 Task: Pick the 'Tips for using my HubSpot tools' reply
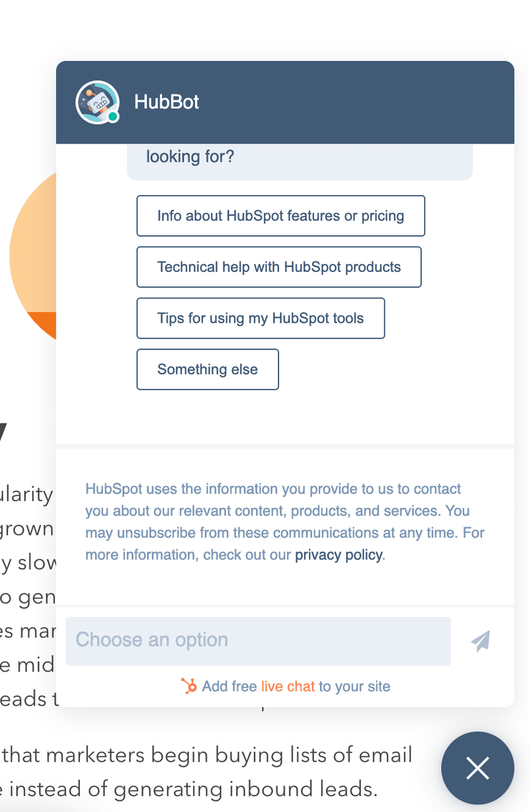coord(260,318)
